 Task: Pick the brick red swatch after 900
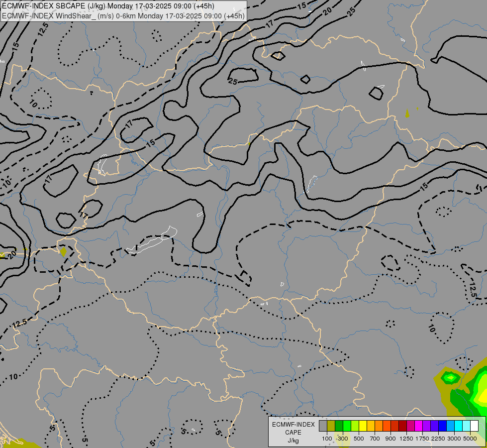[x=394, y=426]
